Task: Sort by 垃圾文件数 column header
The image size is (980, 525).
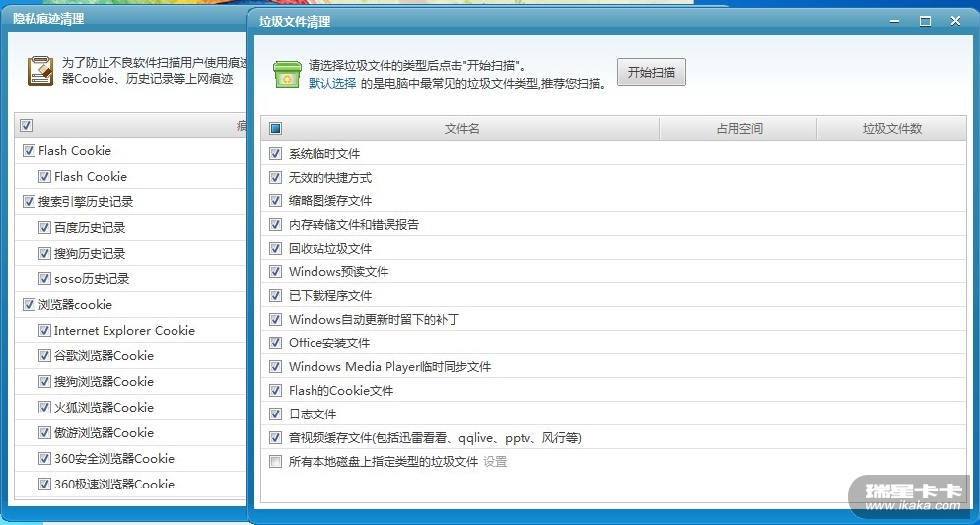Action: click(892, 129)
